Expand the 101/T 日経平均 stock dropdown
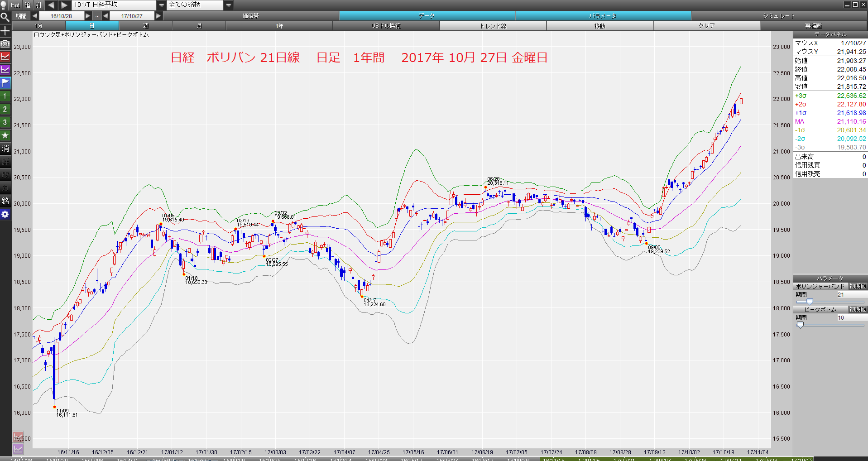 point(162,5)
